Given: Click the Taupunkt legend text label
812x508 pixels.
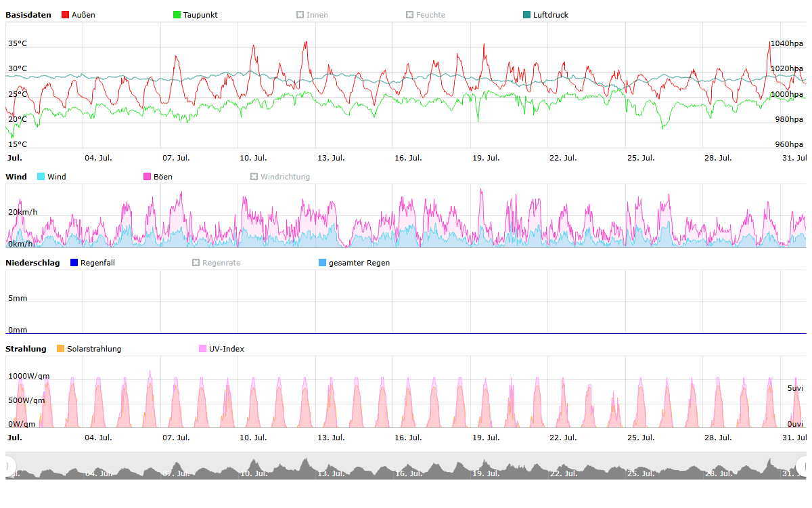Looking at the screenshot, I should pyautogui.click(x=200, y=15).
